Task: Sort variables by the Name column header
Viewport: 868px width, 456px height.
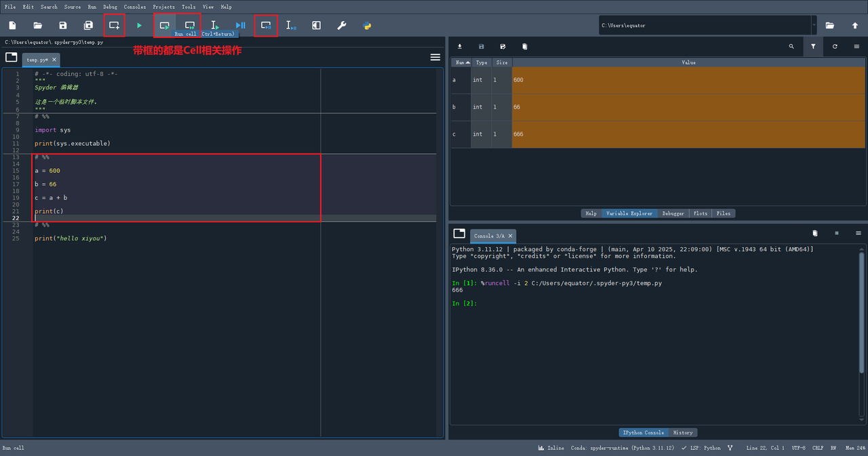Action: [461, 62]
